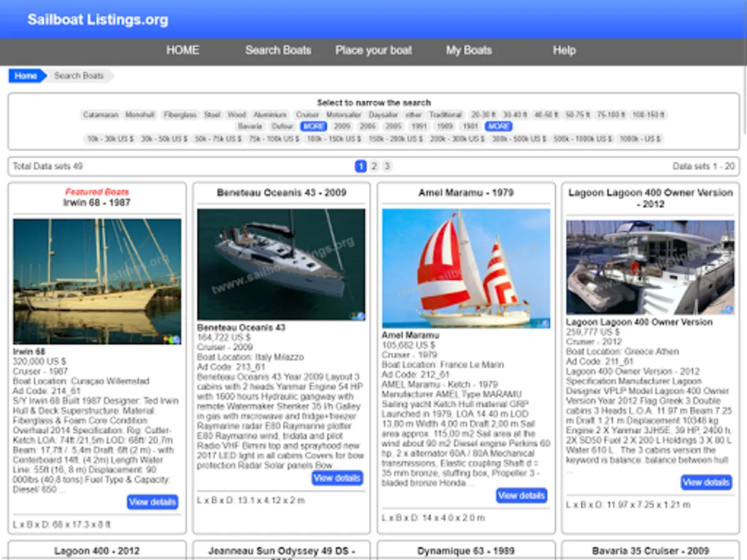Image resolution: width=747 pixels, height=560 pixels.
Task: Click the Amel Maramu - 1979 title
Action: [x=466, y=193]
